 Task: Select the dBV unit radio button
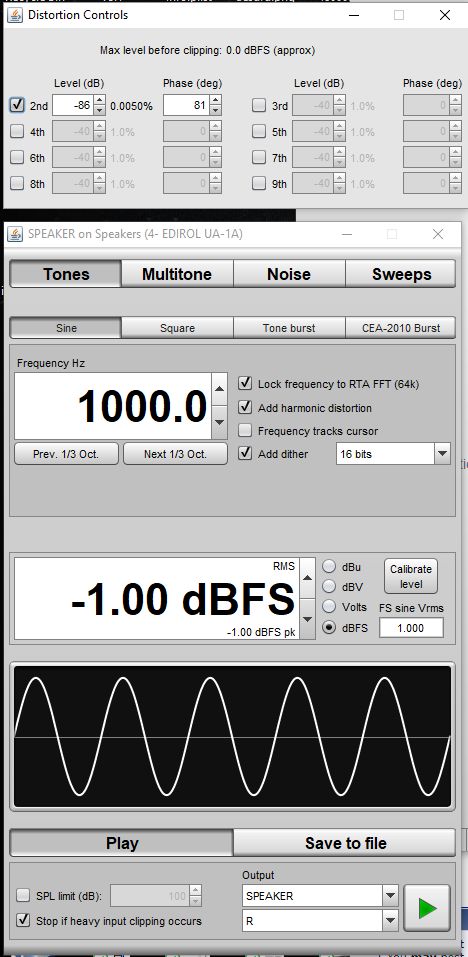click(x=329, y=587)
